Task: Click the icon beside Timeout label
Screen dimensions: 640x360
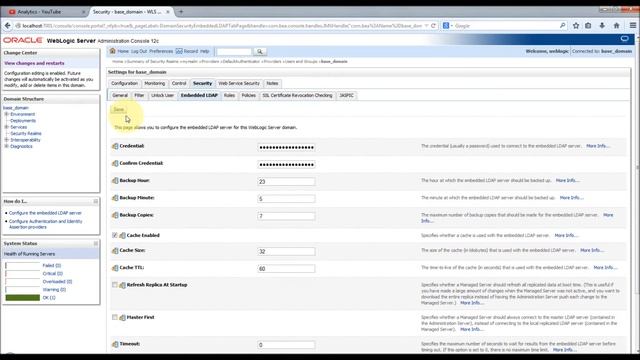Action: coord(115,344)
